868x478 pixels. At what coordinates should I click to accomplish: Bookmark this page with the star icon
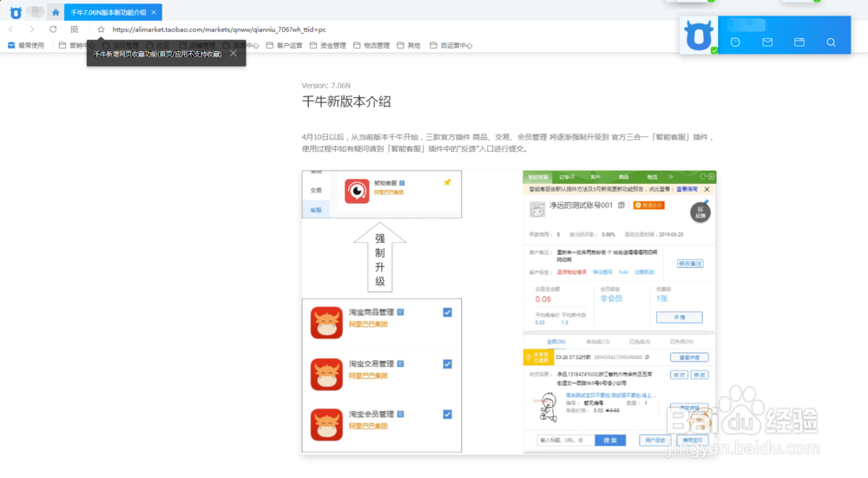click(101, 29)
